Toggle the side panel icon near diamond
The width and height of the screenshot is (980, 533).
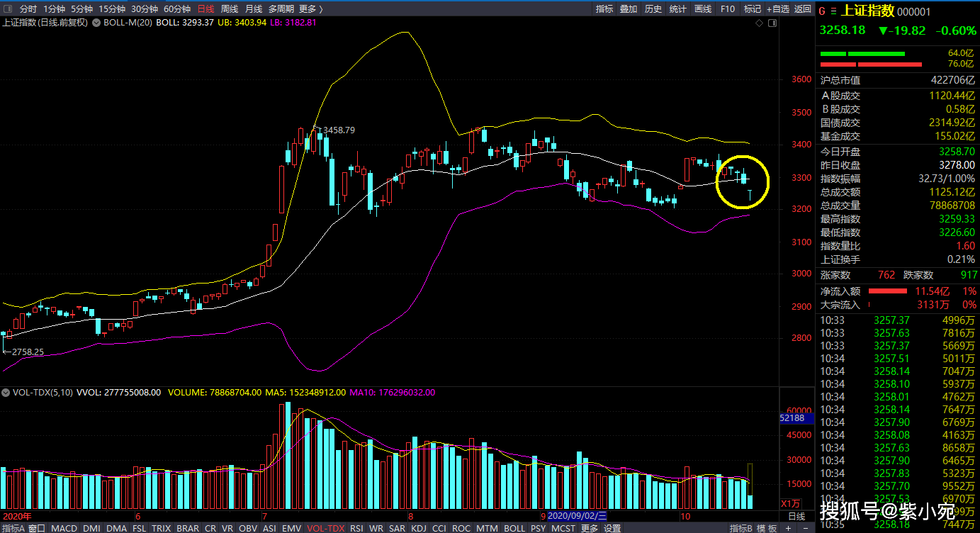coord(772,23)
